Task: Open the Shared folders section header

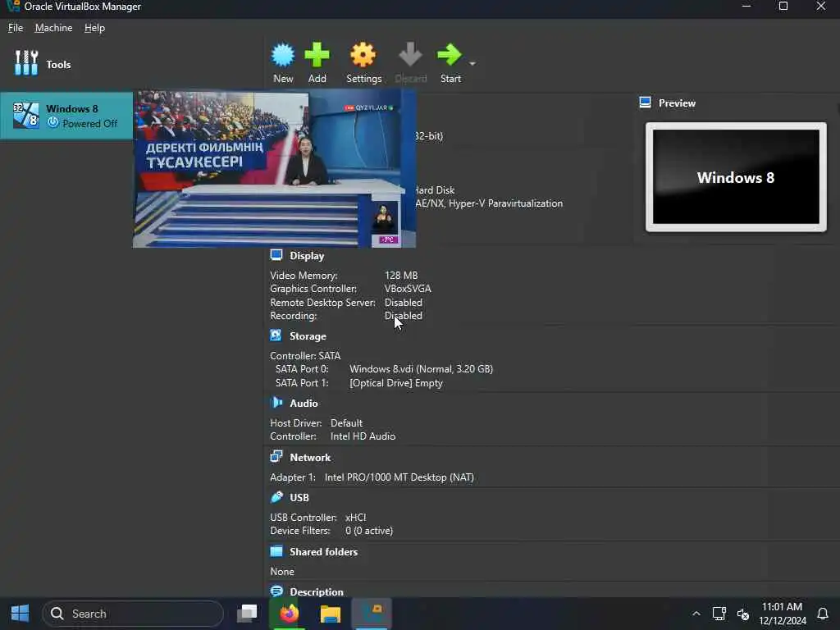Action: (323, 551)
